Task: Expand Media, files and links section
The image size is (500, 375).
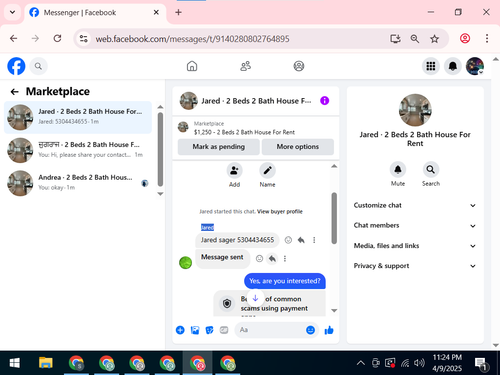Action: click(415, 246)
